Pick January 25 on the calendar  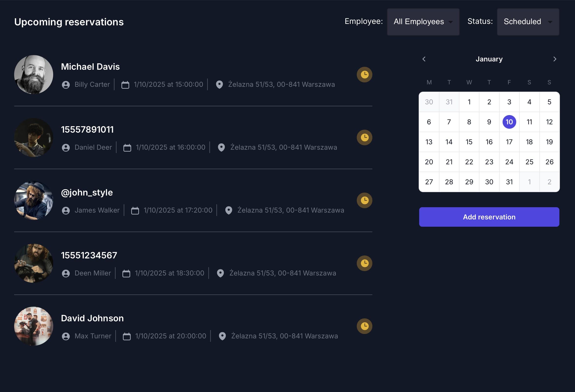point(529,162)
